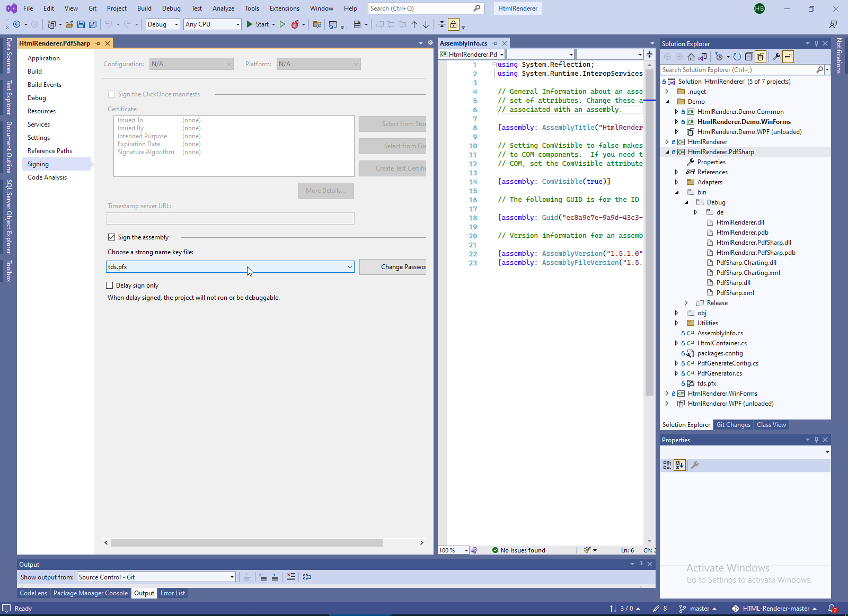Open the strong name key file dropdown
The image size is (848, 616).
pyautogui.click(x=349, y=267)
